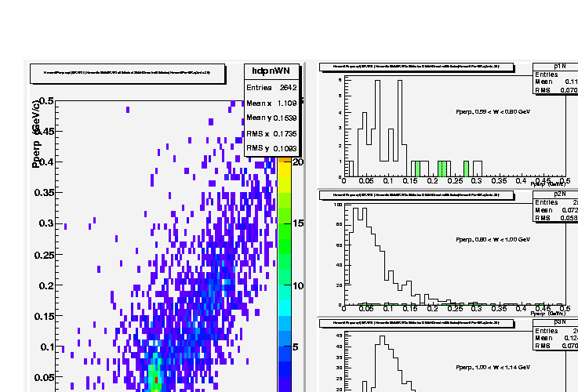
Task: Click the palette axis label '15'
Action: (298, 223)
